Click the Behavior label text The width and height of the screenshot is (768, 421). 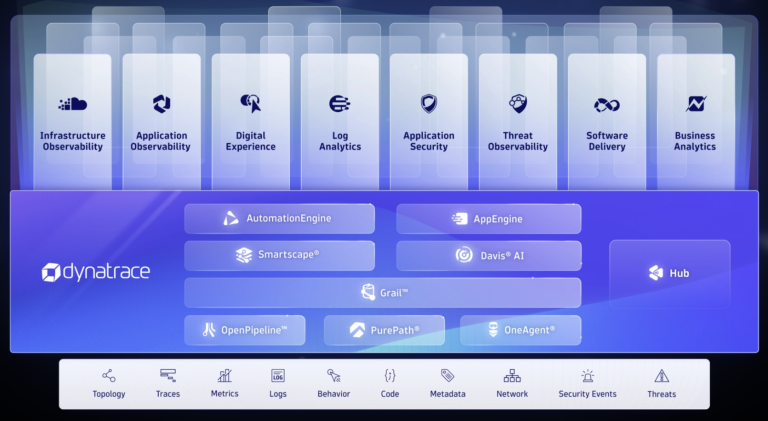coord(334,394)
